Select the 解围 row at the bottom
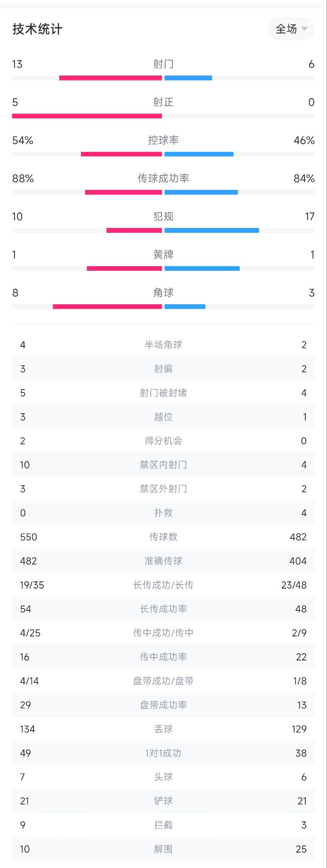 [163, 849]
